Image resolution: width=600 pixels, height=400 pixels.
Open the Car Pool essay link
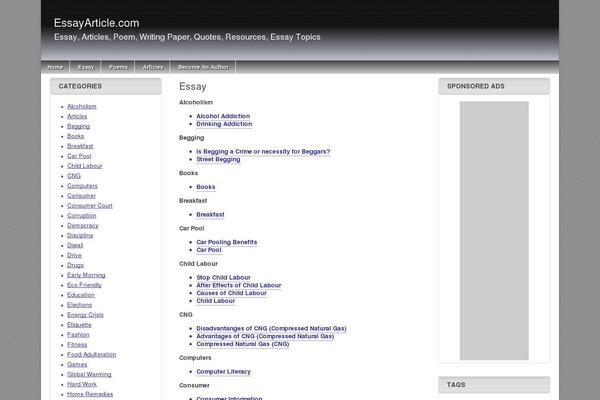(x=209, y=250)
